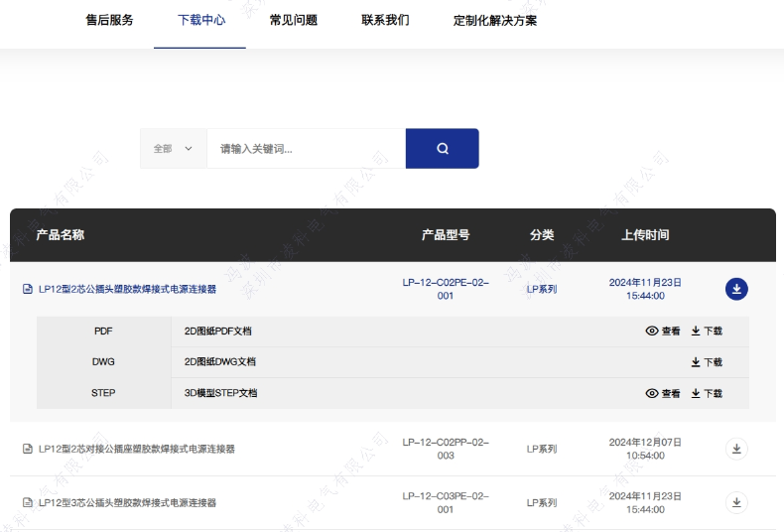Download the 3D STEP model file
The height and width of the screenshot is (532, 784).
click(707, 393)
